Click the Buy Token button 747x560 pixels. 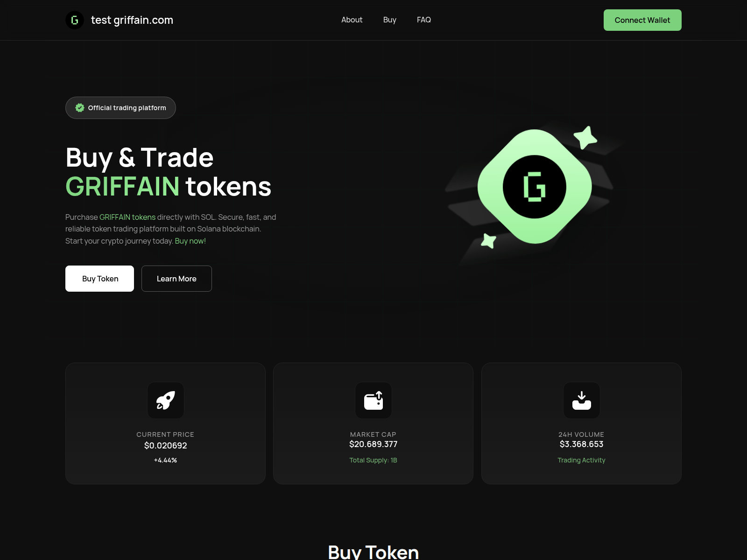tap(99, 279)
